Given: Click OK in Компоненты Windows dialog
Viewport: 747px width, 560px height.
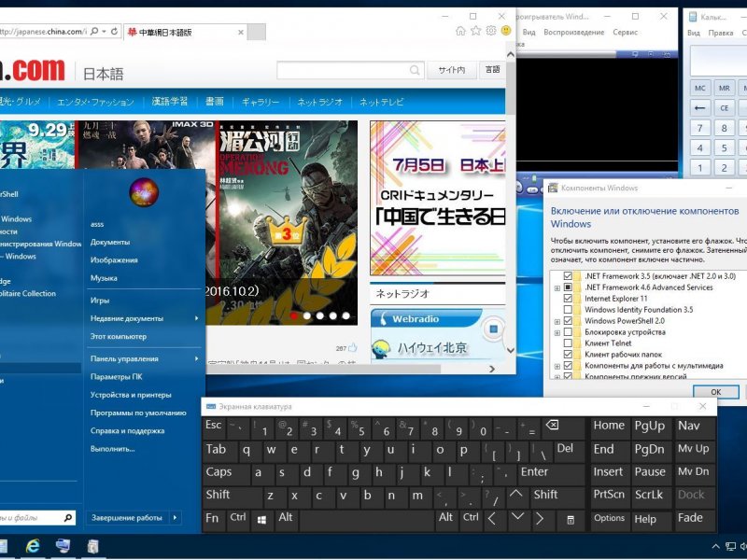Looking at the screenshot, I should coord(715,392).
